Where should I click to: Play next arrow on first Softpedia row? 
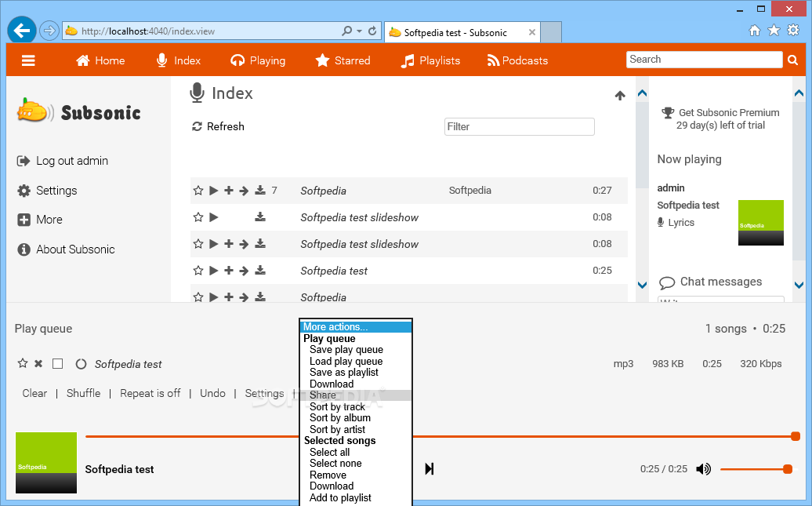point(244,191)
